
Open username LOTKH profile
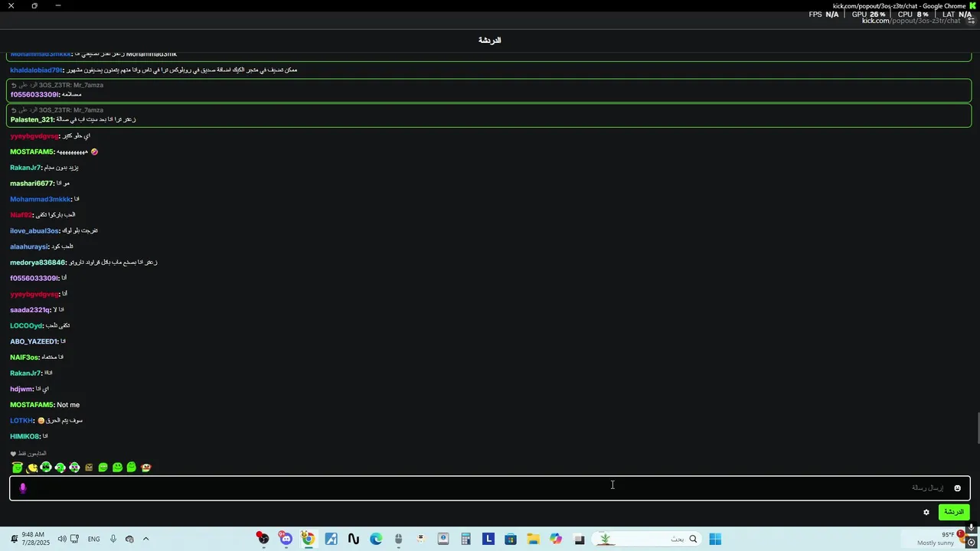pyautogui.click(x=21, y=421)
